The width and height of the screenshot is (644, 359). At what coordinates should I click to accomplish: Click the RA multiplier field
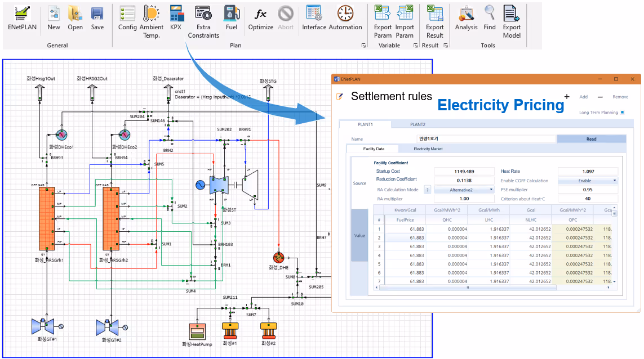464,199
